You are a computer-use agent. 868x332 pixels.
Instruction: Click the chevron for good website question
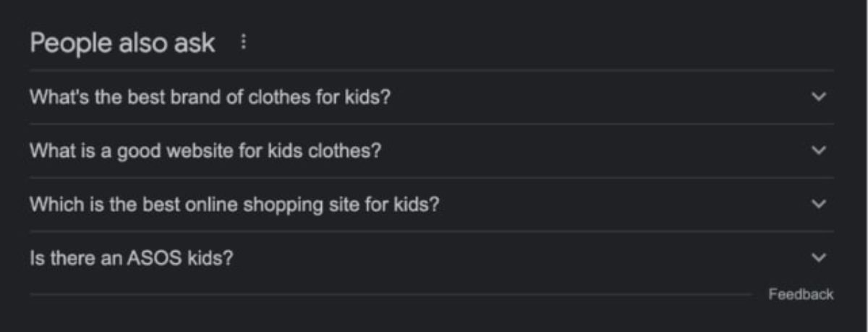coord(818,150)
